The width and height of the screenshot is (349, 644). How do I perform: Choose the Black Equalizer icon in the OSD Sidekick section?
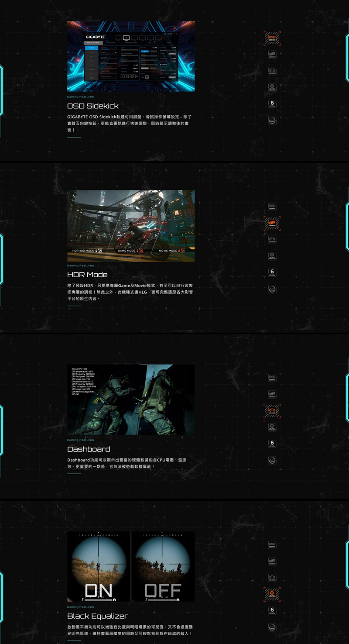click(x=272, y=87)
